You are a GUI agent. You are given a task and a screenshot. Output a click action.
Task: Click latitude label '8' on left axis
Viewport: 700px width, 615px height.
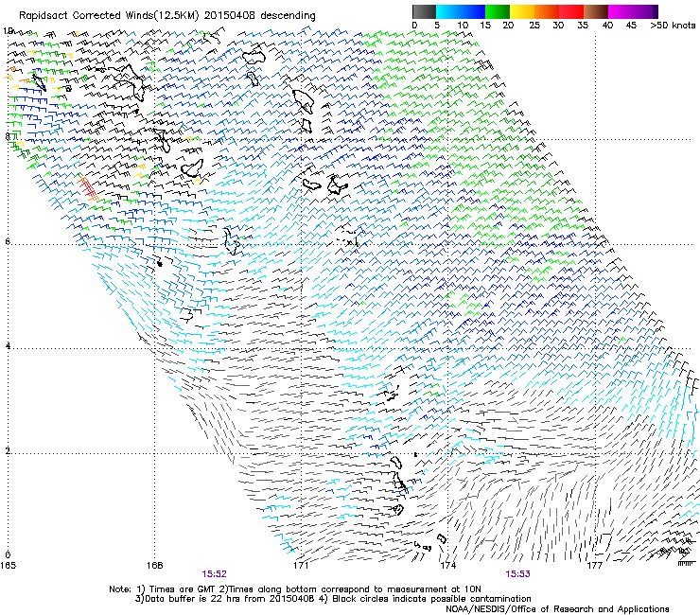click(7, 136)
